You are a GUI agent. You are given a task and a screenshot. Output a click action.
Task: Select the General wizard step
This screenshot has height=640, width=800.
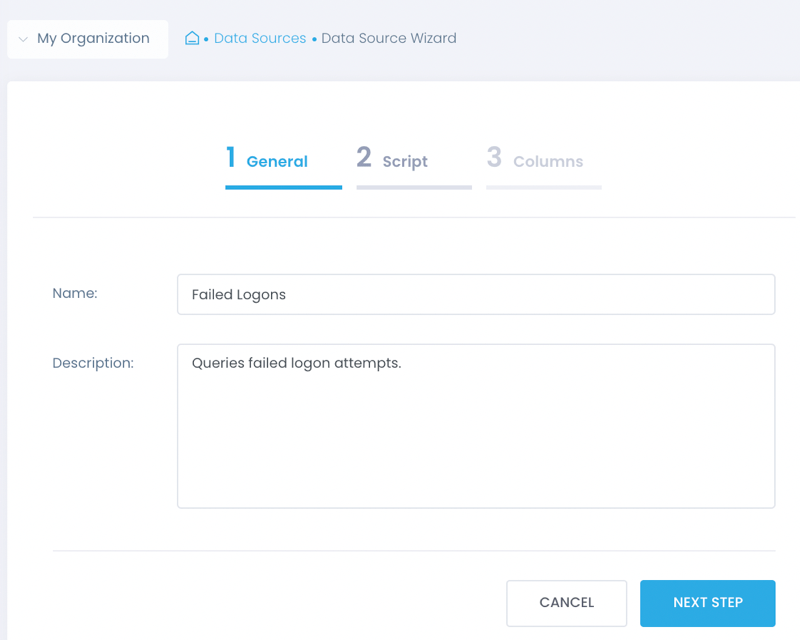[276, 161]
